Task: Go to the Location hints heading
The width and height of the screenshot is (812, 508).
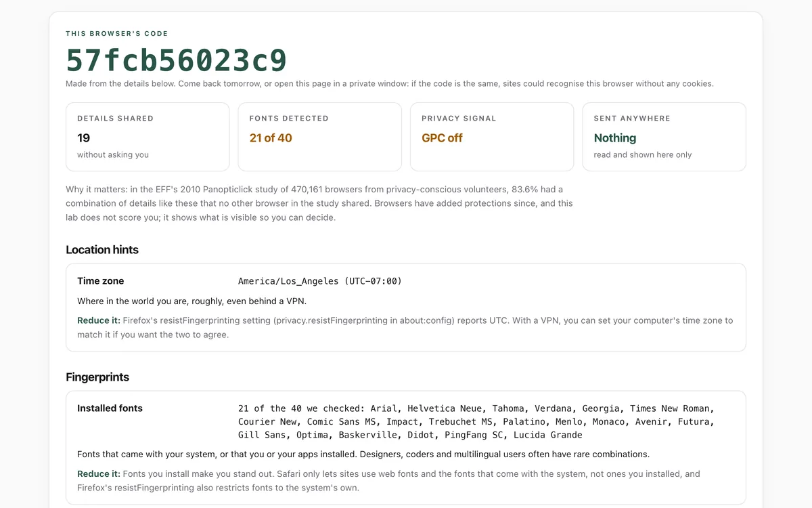Action: [x=102, y=249]
